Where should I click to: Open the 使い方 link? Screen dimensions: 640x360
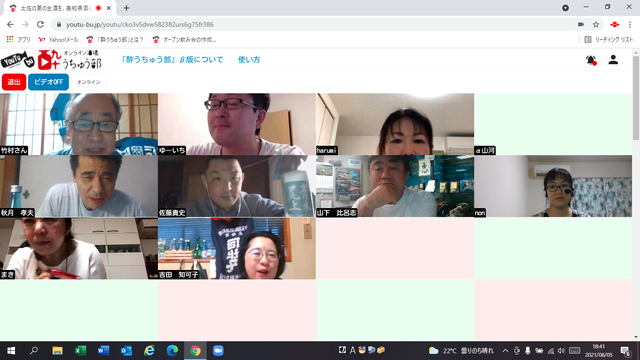(249, 60)
